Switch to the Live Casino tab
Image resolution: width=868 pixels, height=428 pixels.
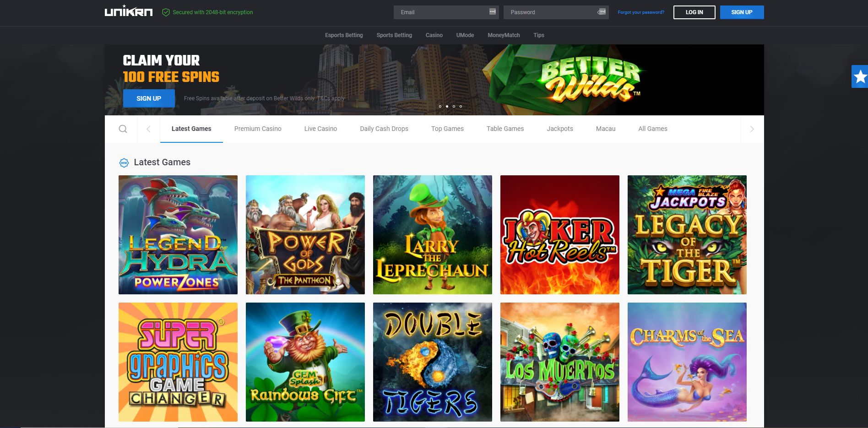(320, 129)
